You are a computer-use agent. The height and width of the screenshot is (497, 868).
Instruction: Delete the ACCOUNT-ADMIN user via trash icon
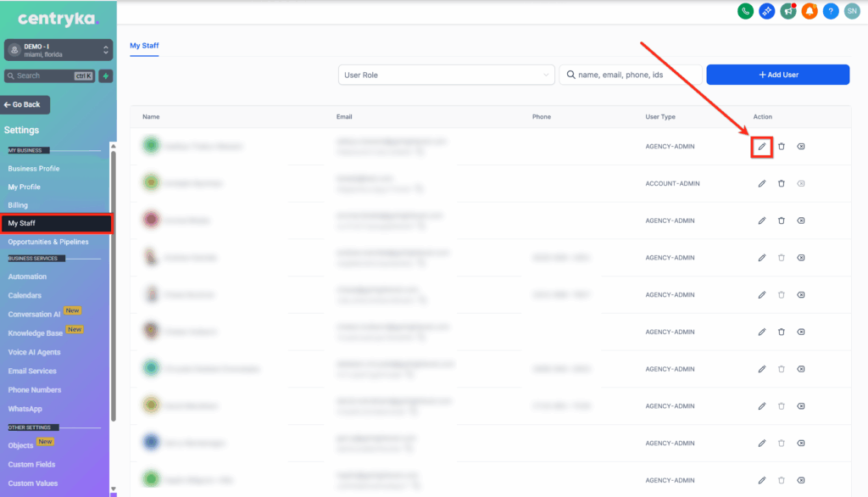point(781,183)
